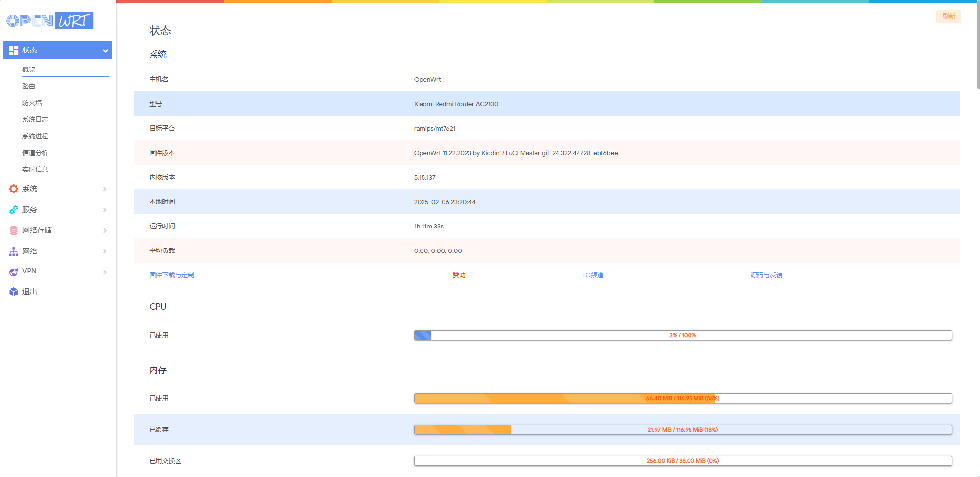Click the 系统 gear icon
This screenshot has height=477, width=980.
pos(14,189)
